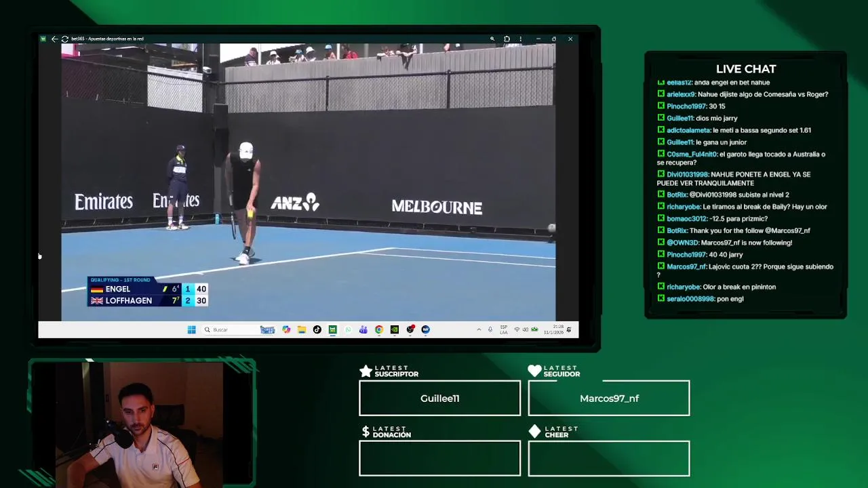This screenshot has width=868, height=488.
Task: Click the ENGEL player row on the scoreboard
Action: tap(147, 289)
